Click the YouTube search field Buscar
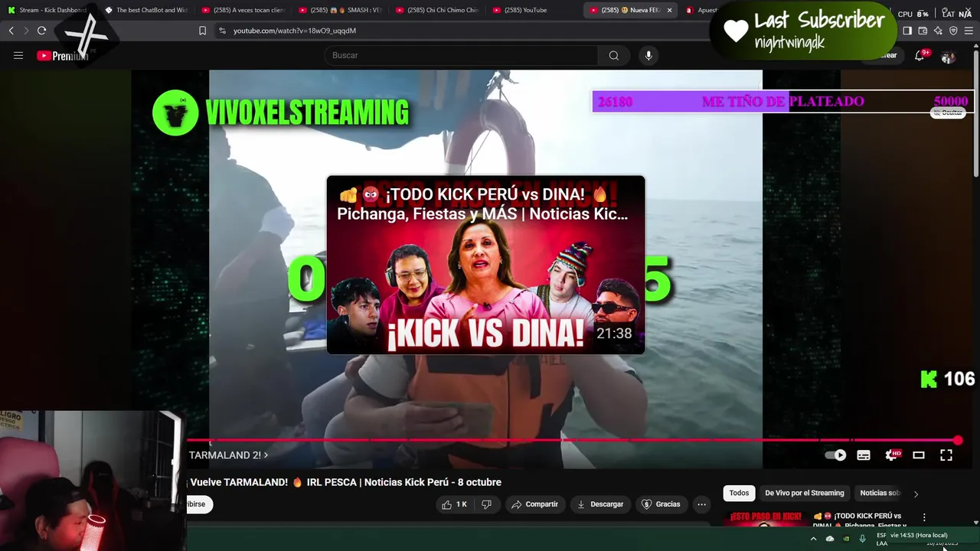 tap(462, 55)
